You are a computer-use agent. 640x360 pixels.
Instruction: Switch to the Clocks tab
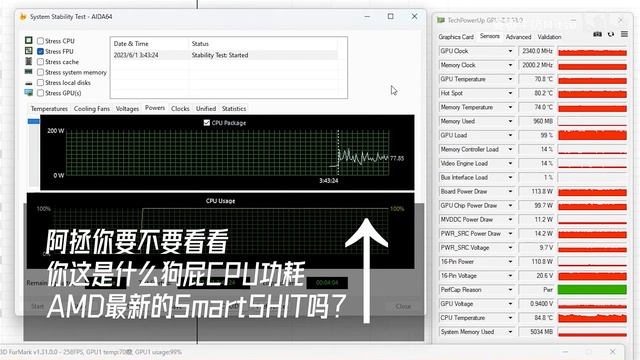point(180,109)
